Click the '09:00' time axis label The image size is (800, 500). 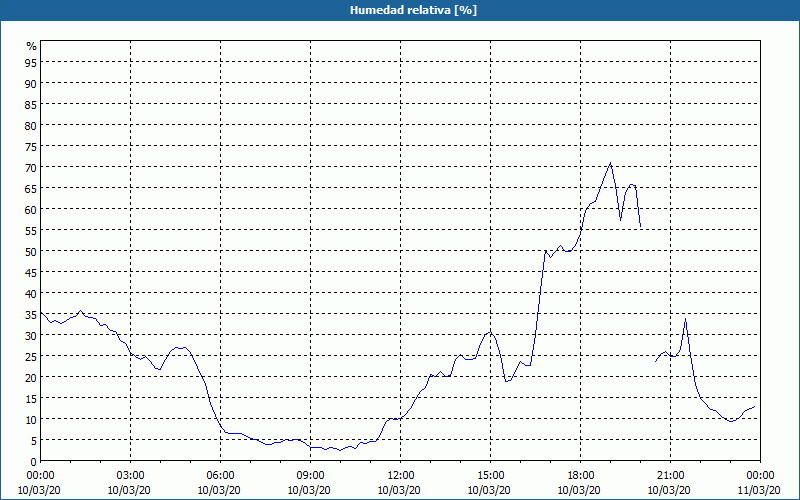(x=310, y=476)
